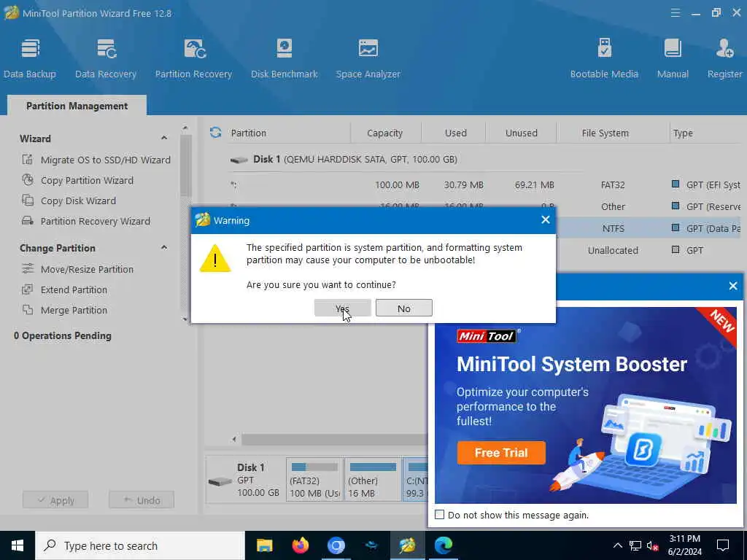Viewport: 747px width, 560px height.
Task: Open the notification center icon
Action: point(723,545)
